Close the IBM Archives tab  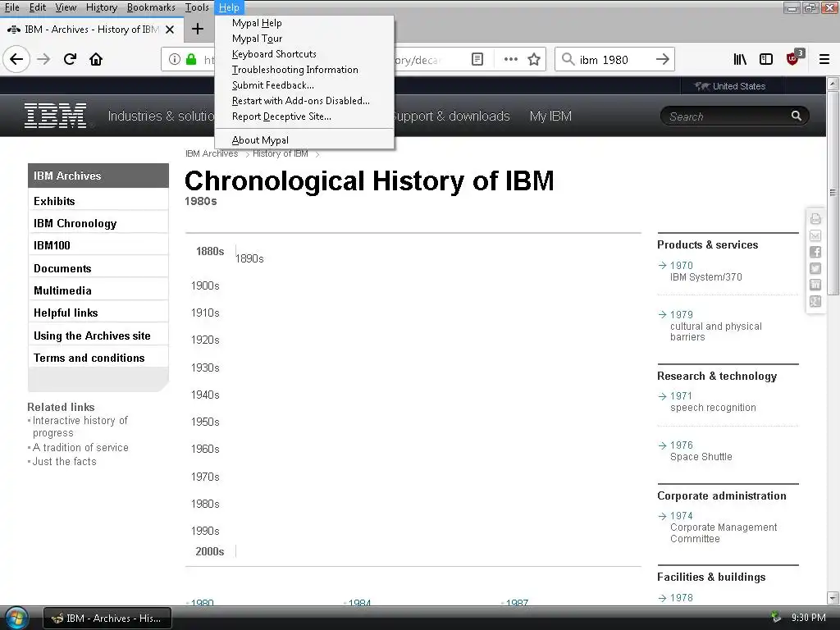(x=170, y=30)
